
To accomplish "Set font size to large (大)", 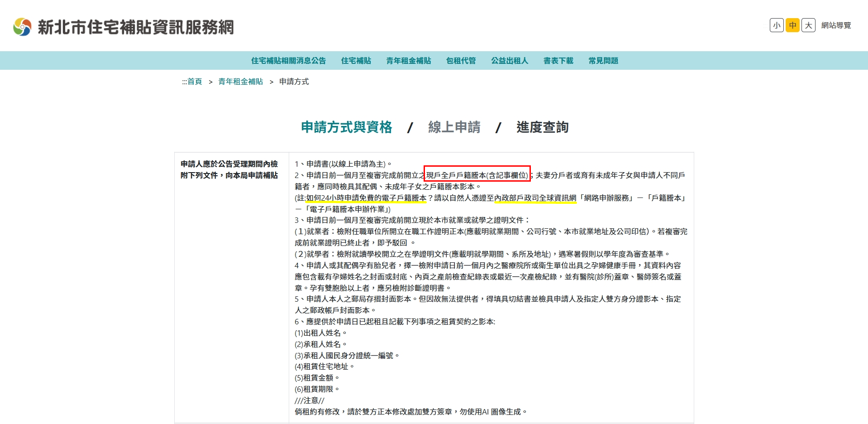I will pyautogui.click(x=808, y=25).
